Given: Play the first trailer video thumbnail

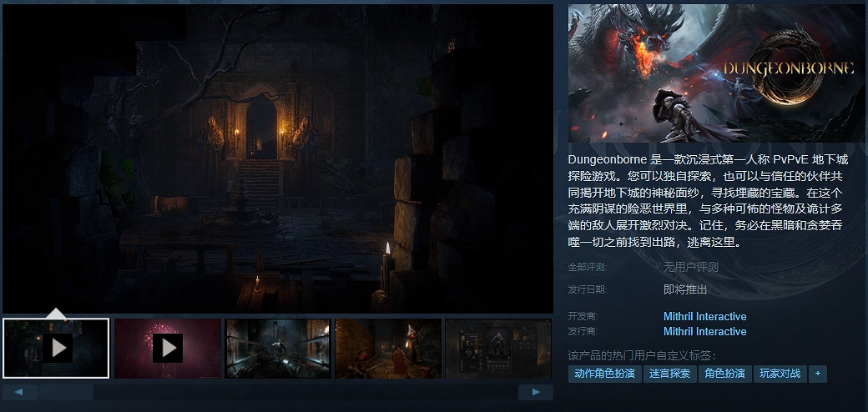Looking at the screenshot, I should (56, 349).
